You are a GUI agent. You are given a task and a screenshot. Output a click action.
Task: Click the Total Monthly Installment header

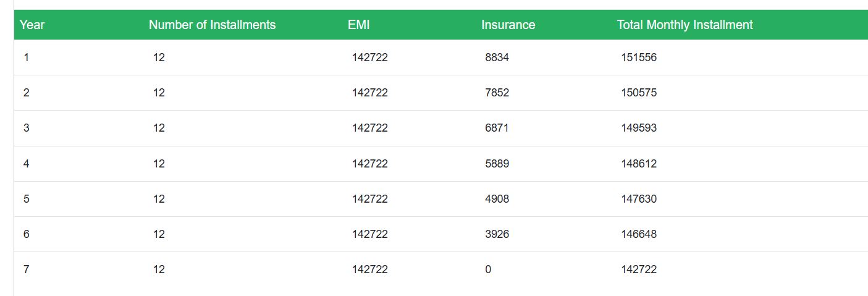[x=685, y=25]
